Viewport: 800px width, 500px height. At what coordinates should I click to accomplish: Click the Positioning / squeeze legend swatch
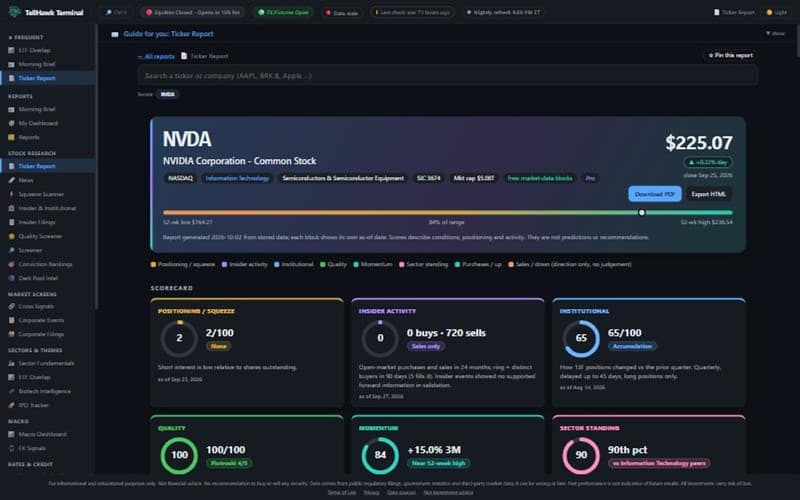[153, 264]
